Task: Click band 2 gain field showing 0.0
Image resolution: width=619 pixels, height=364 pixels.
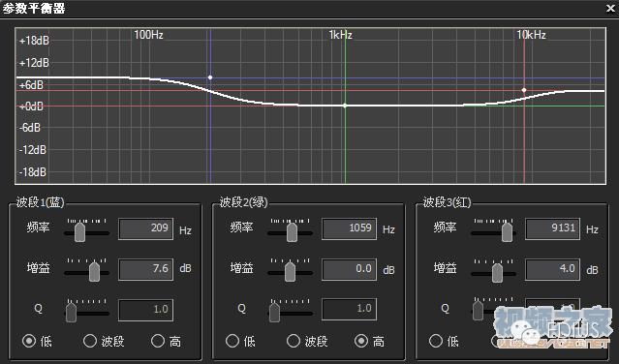Action: [349, 269]
